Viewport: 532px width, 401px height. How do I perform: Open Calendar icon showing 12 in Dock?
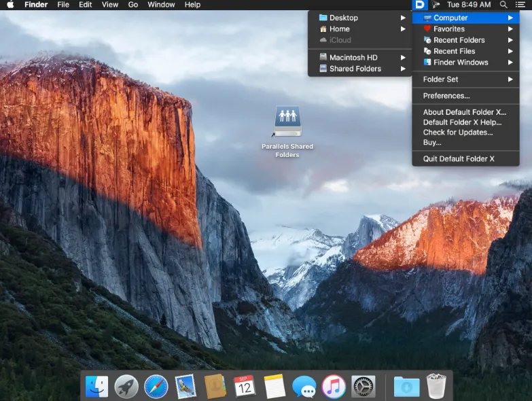(x=245, y=386)
